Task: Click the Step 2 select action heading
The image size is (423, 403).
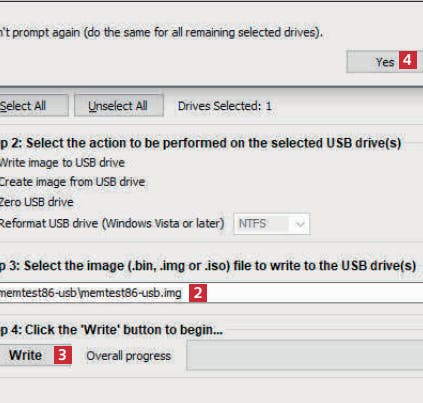Action: 200,143
